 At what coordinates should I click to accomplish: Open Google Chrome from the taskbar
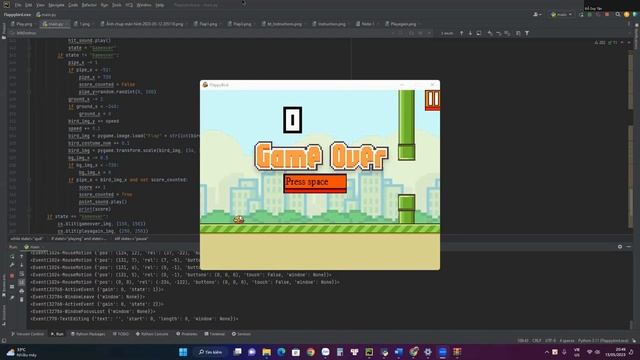311,352
